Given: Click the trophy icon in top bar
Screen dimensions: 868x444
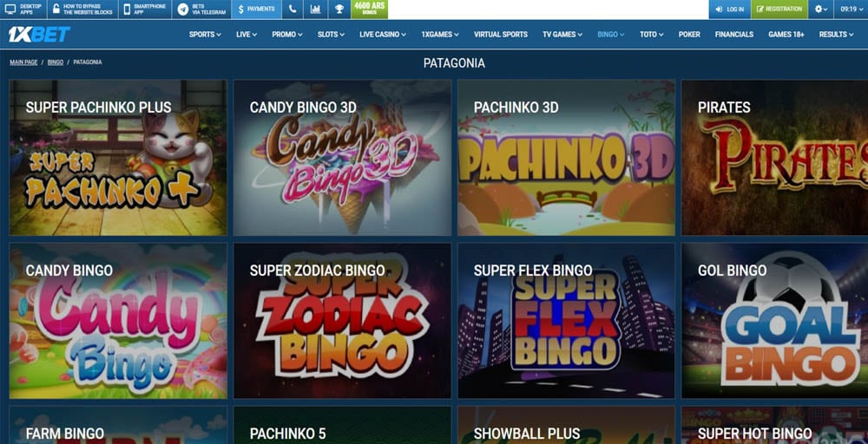Looking at the screenshot, I should pos(339,10).
